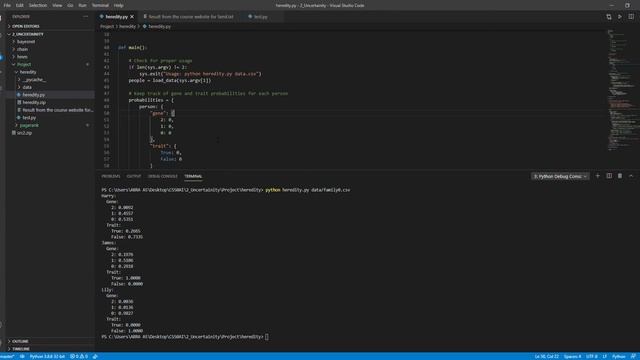Screen dimensions: 640x360
Task: Click the "trait" dictionary key line in code
Action: click(x=163, y=146)
